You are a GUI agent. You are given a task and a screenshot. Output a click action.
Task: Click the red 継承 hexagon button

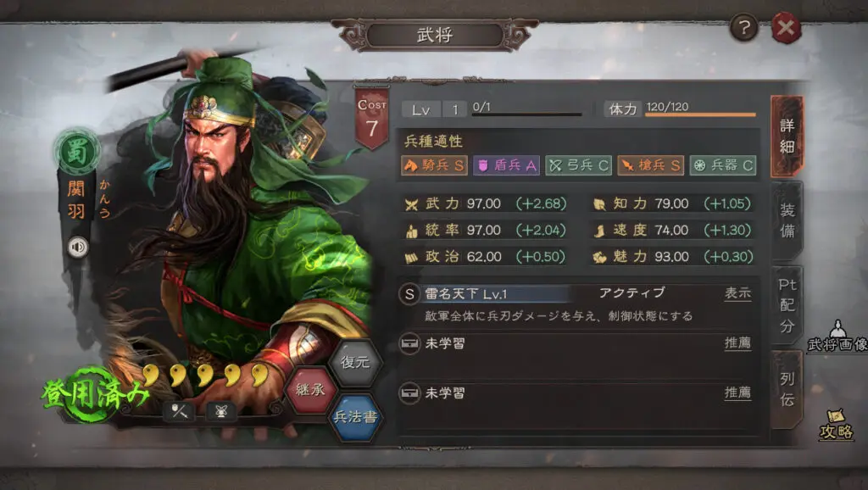[x=310, y=390]
